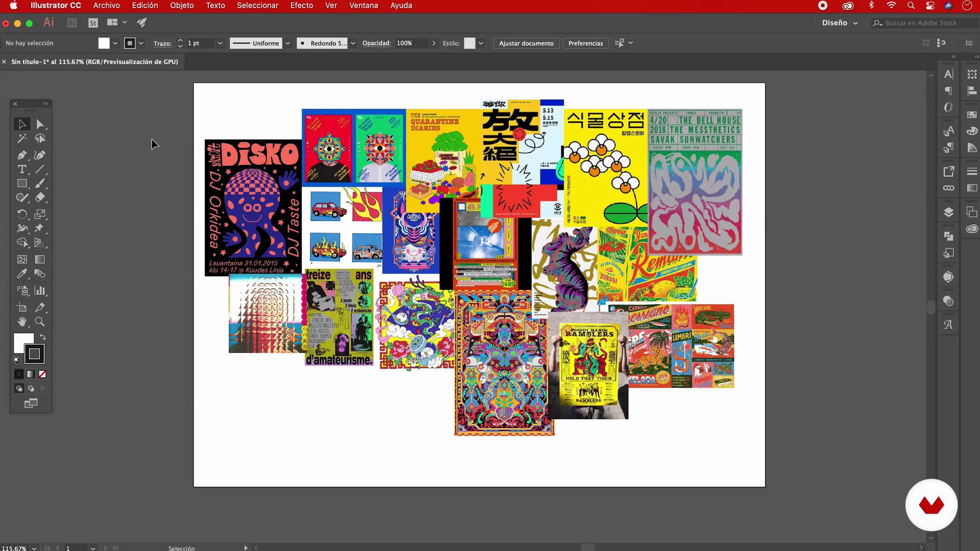Open the Seleccionar menu
Image resolution: width=980 pixels, height=551 pixels.
click(x=257, y=6)
